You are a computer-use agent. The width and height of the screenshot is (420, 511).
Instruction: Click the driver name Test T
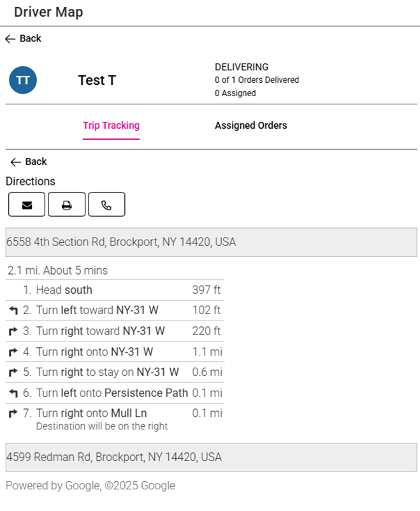coord(97,80)
